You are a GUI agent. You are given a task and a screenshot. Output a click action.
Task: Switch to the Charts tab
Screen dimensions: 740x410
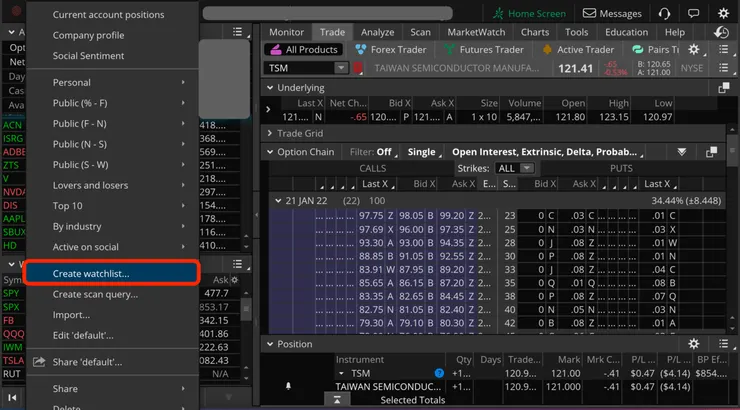pyautogui.click(x=535, y=32)
